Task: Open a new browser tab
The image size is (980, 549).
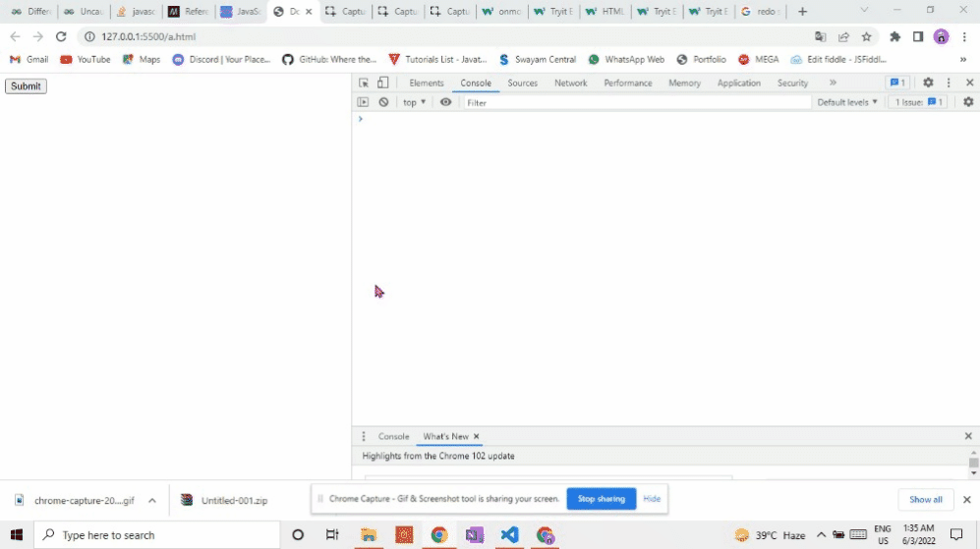Action: [802, 11]
